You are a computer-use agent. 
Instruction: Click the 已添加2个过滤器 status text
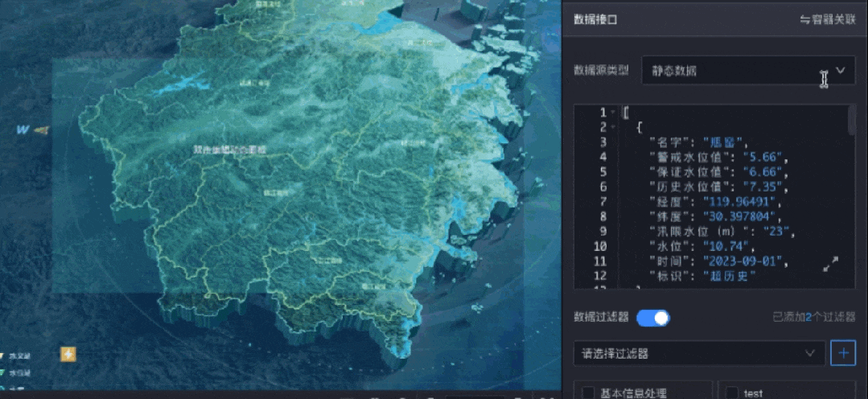click(814, 317)
